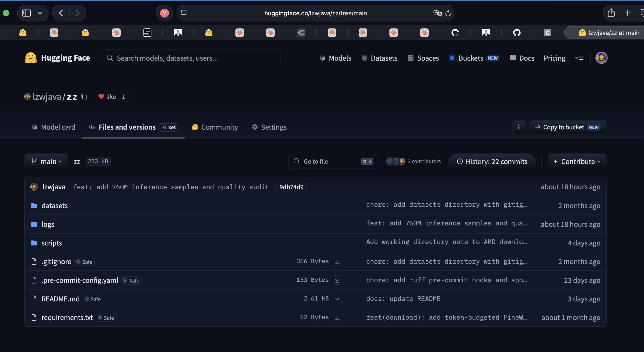Open the Settings tab
The height and width of the screenshot is (352, 644).
[269, 127]
